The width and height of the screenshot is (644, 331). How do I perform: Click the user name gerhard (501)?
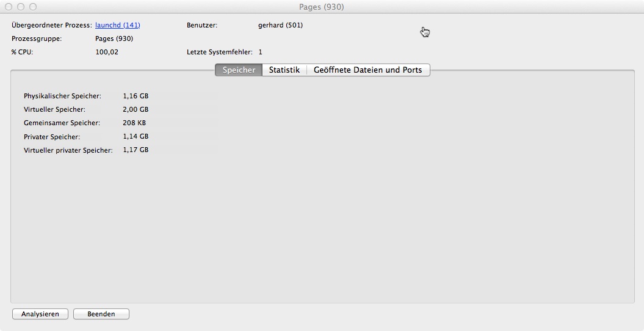click(x=281, y=25)
